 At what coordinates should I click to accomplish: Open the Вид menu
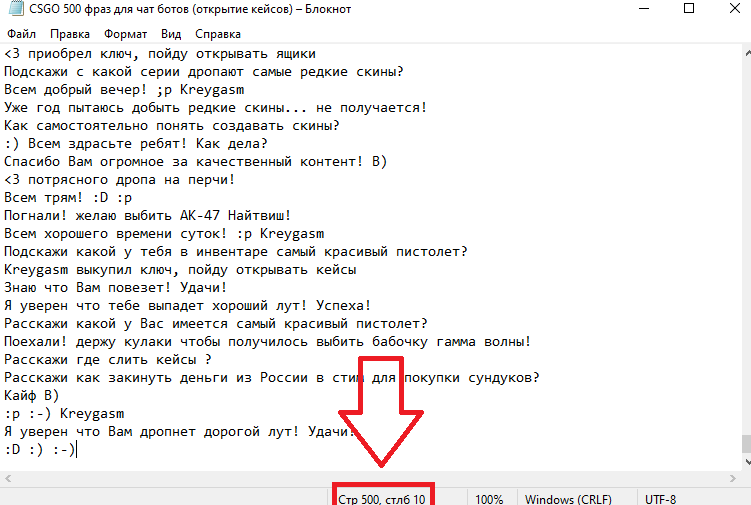click(x=171, y=34)
